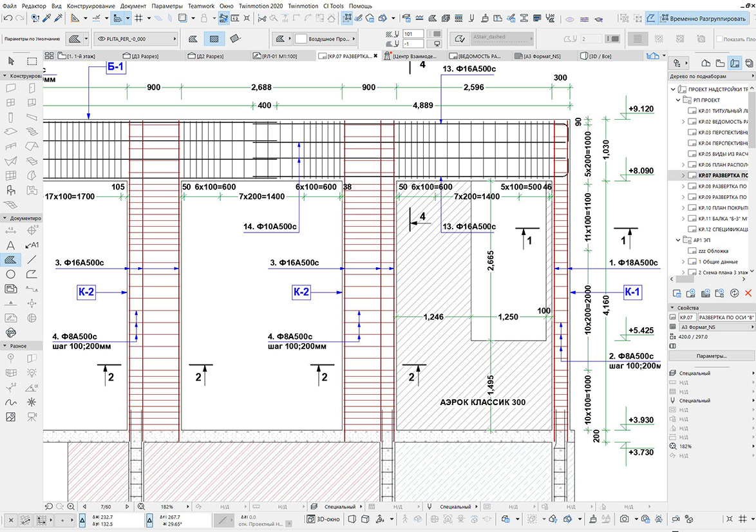Select the Label A1 tool
Image resolution: width=756 pixels, height=532 pixels.
(x=32, y=245)
